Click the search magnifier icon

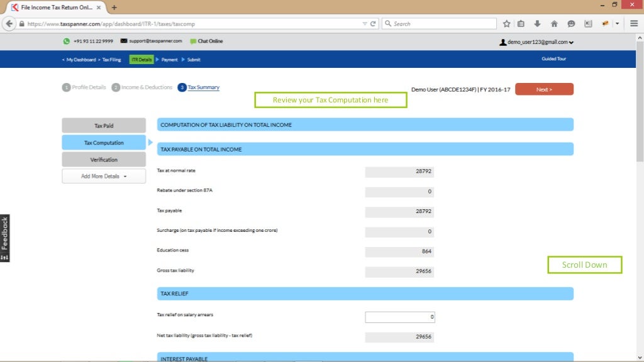point(387,24)
